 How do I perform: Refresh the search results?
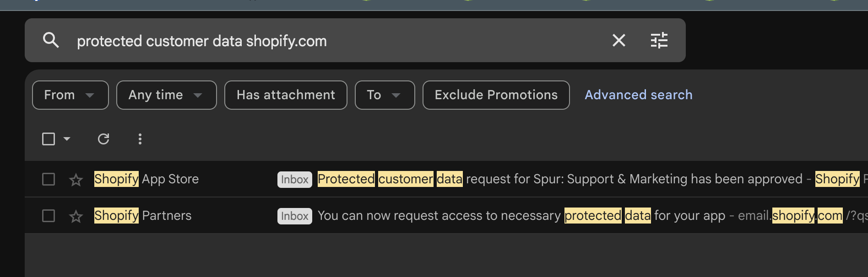103,139
